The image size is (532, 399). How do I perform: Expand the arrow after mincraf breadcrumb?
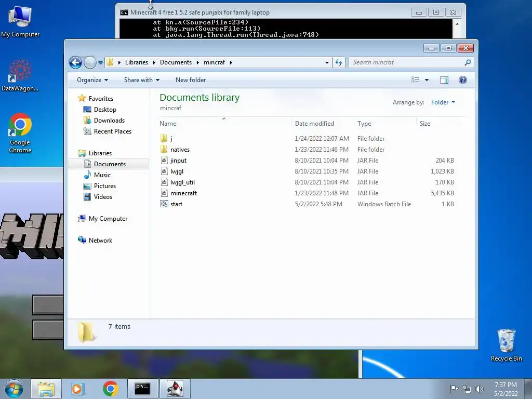(231, 62)
